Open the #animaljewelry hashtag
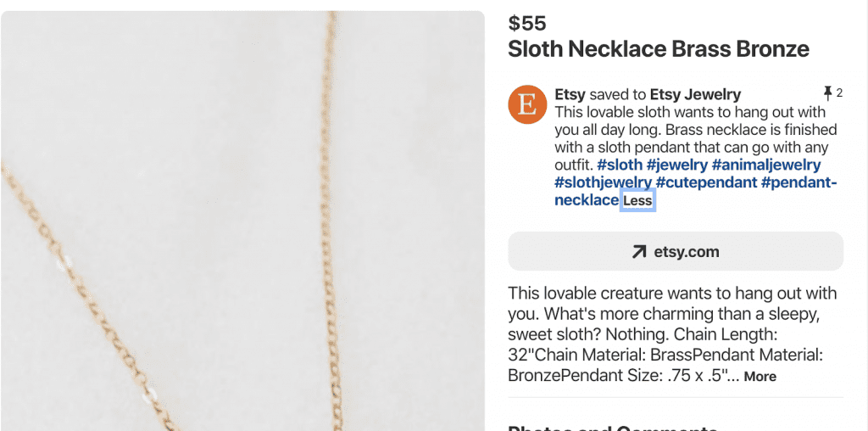868x431 pixels. (x=766, y=165)
